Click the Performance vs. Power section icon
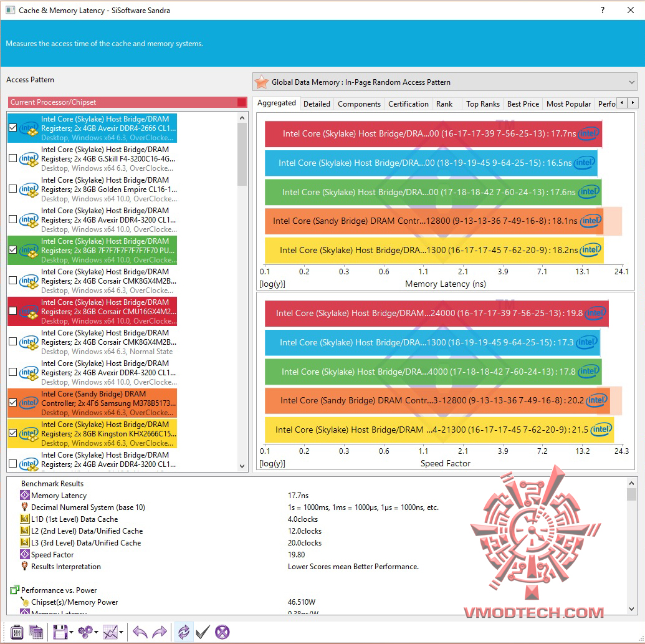 click(15, 590)
